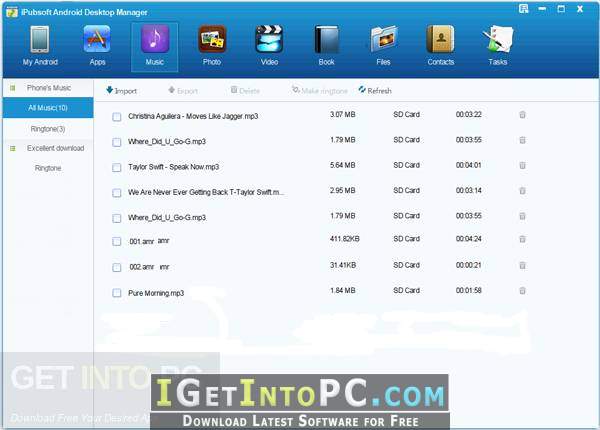Click Make ringtone button
600x430 pixels.
click(320, 91)
